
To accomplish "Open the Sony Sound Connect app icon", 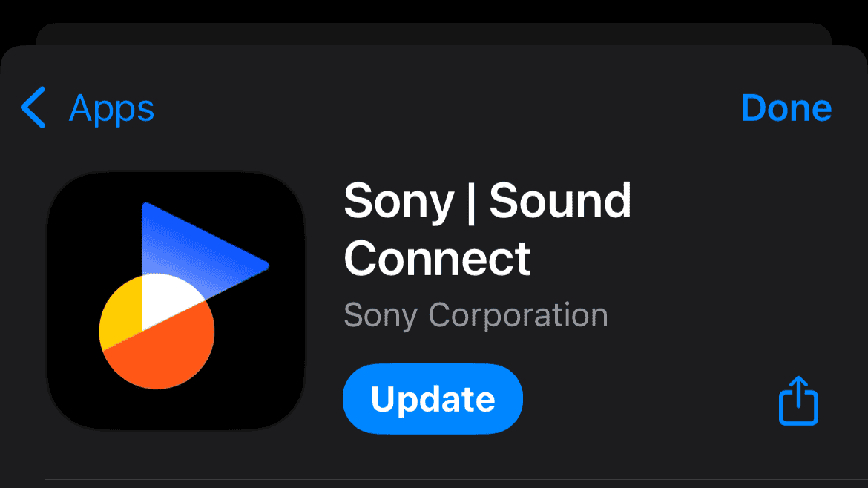I will pyautogui.click(x=176, y=300).
